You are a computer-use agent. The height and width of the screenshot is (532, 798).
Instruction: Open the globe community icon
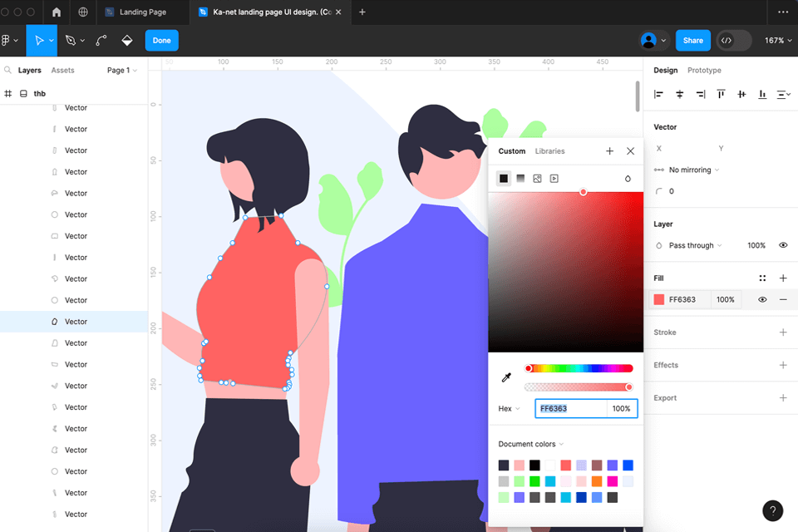click(x=83, y=12)
